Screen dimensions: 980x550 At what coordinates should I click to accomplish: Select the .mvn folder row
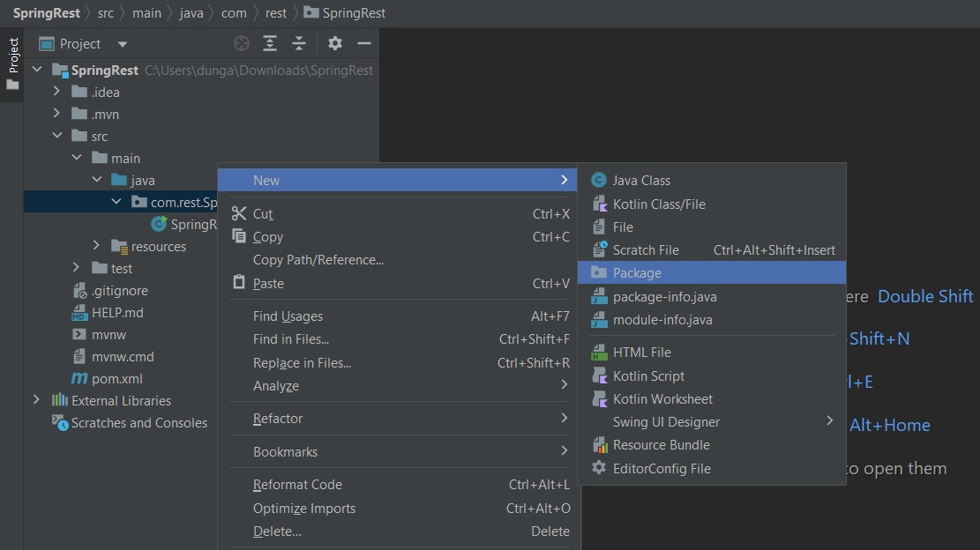coord(200,115)
